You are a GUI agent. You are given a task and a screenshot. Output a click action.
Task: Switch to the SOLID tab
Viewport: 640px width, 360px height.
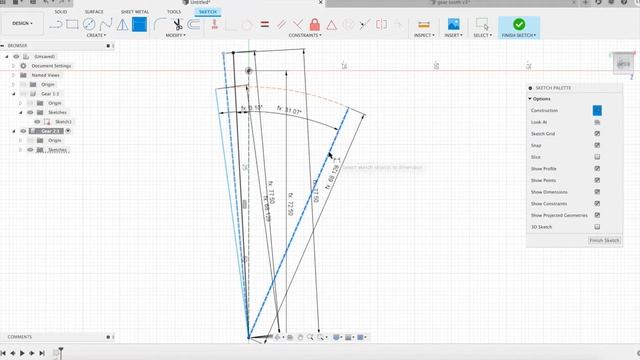[60, 12]
